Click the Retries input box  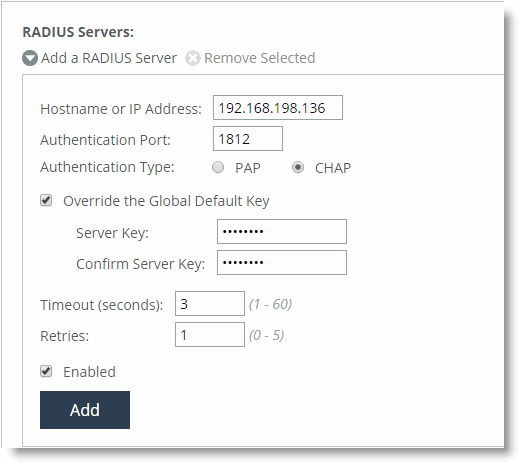(210, 334)
